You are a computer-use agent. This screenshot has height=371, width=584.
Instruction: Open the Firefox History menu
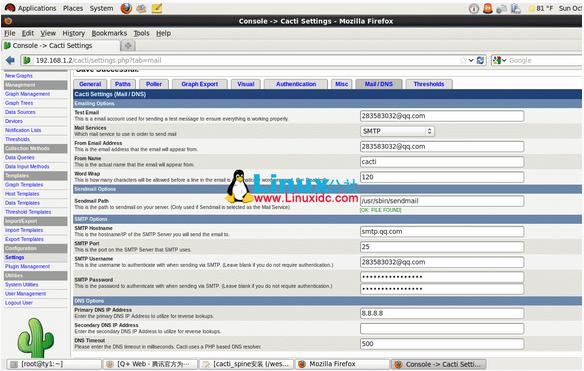[x=73, y=34]
